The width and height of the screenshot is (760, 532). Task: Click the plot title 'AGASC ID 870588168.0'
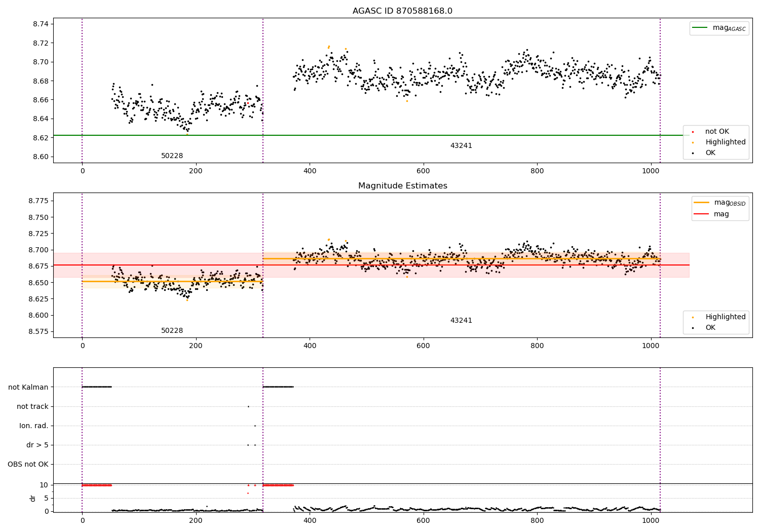point(402,11)
